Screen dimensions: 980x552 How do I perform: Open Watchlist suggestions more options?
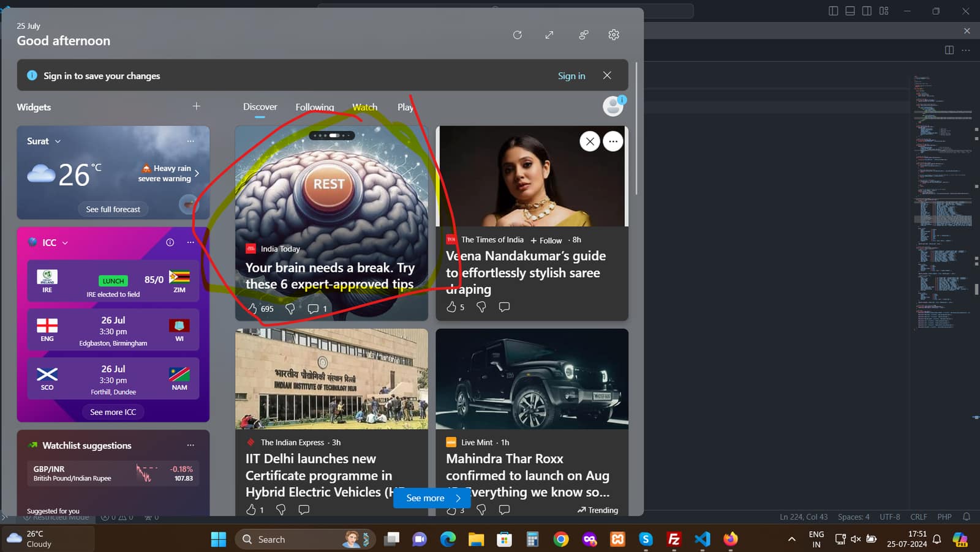[x=190, y=445]
